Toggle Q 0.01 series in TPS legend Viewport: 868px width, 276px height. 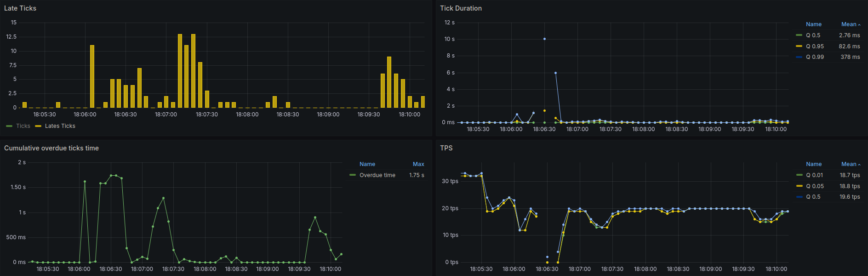(814, 175)
